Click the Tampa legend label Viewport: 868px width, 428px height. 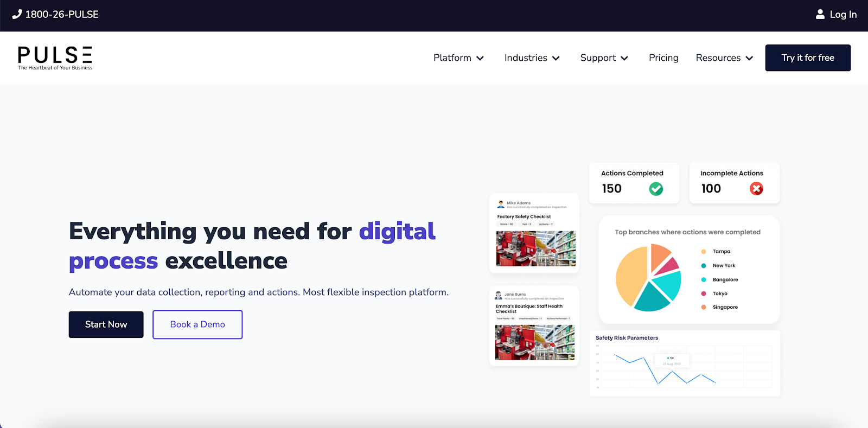pos(722,252)
